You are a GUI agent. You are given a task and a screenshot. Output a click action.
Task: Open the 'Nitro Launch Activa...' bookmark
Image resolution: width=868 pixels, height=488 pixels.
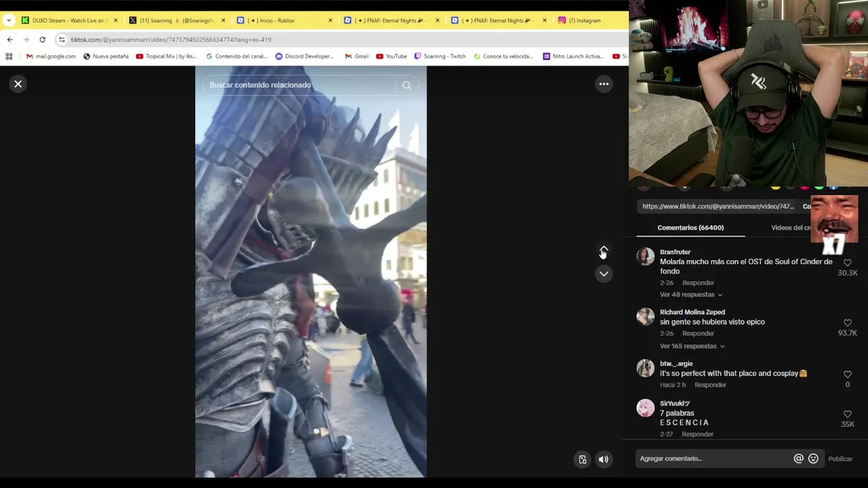[573, 56]
